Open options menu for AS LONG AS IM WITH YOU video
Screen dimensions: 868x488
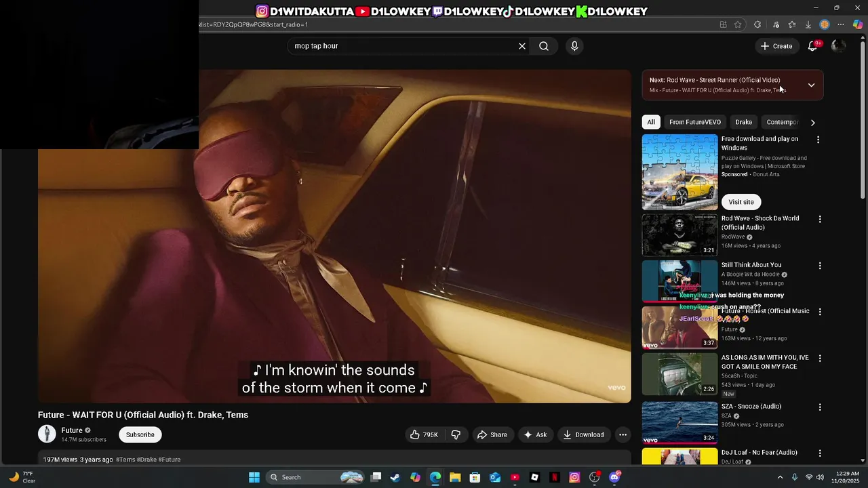pos(820,359)
